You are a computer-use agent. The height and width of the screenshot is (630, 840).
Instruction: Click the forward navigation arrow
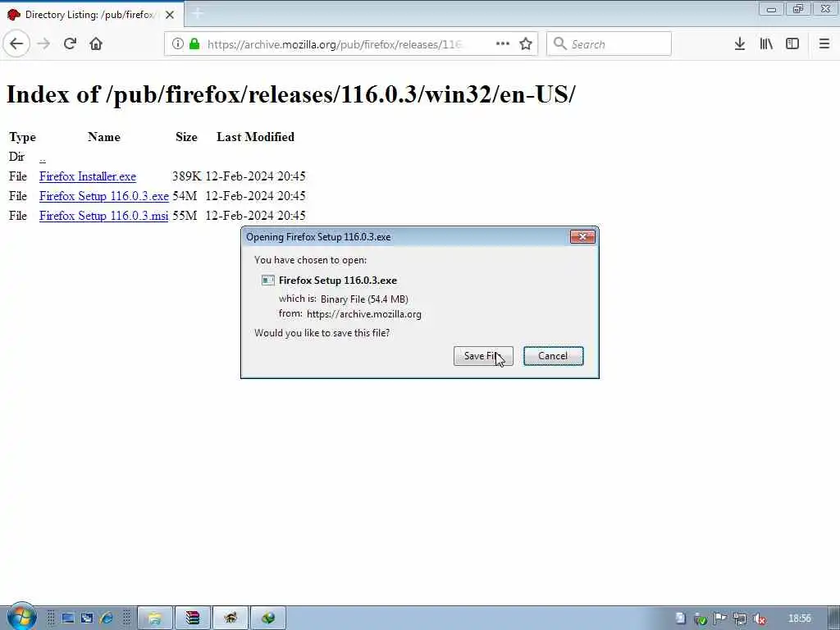tap(44, 44)
